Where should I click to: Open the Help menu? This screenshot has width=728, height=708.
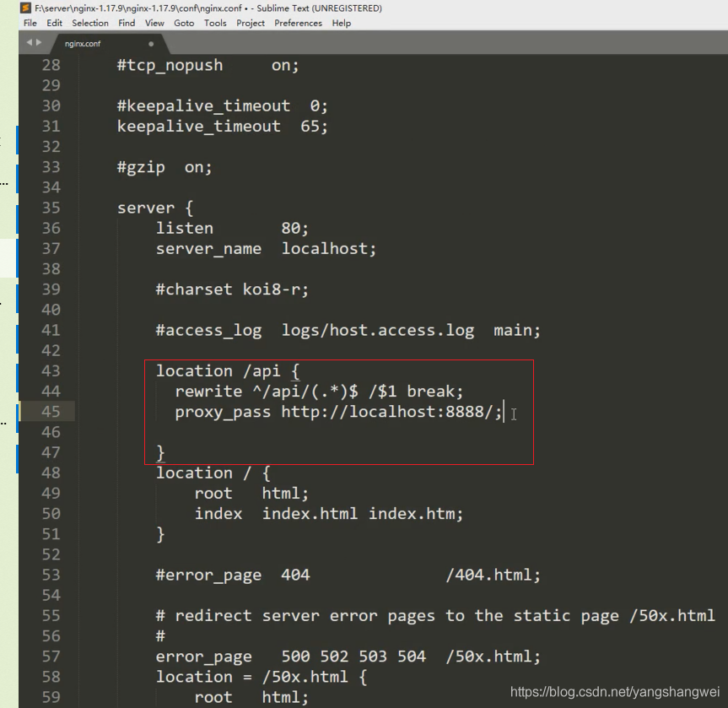click(x=342, y=23)
